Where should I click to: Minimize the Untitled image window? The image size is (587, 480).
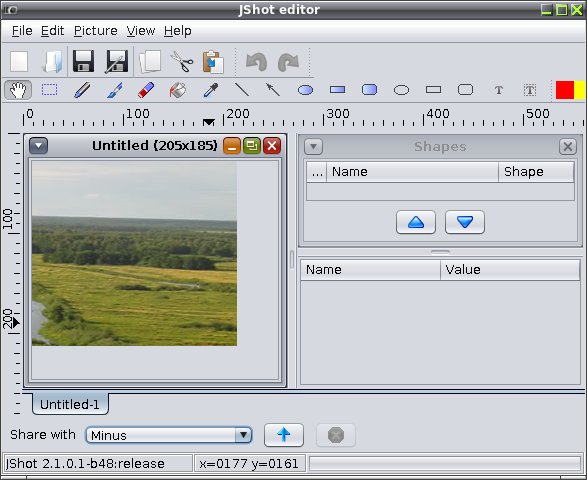232,146
